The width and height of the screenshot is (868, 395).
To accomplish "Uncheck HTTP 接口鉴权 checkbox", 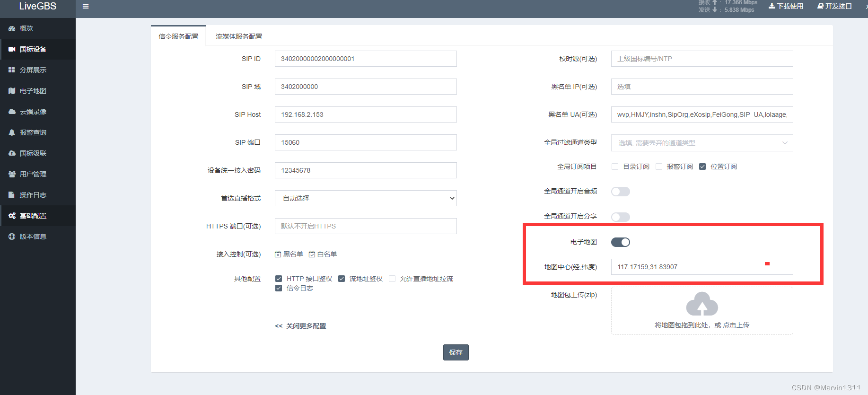I will tap(279, 279).
